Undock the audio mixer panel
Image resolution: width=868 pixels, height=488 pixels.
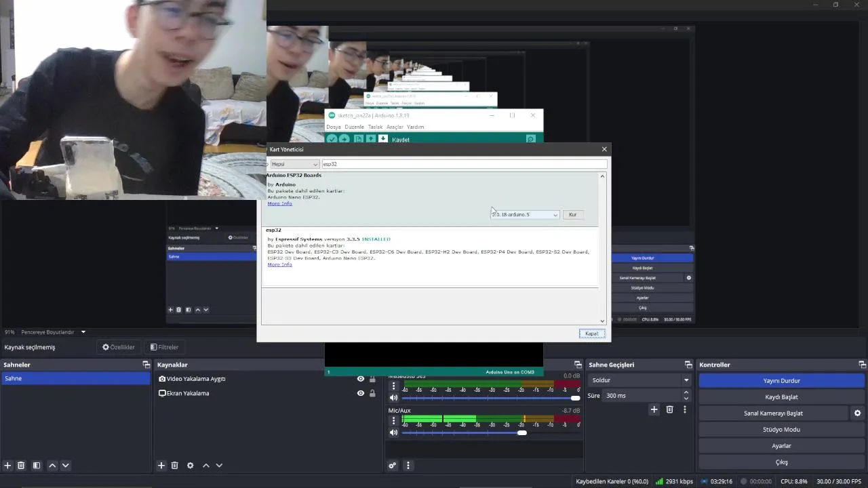tap(578, 365)
